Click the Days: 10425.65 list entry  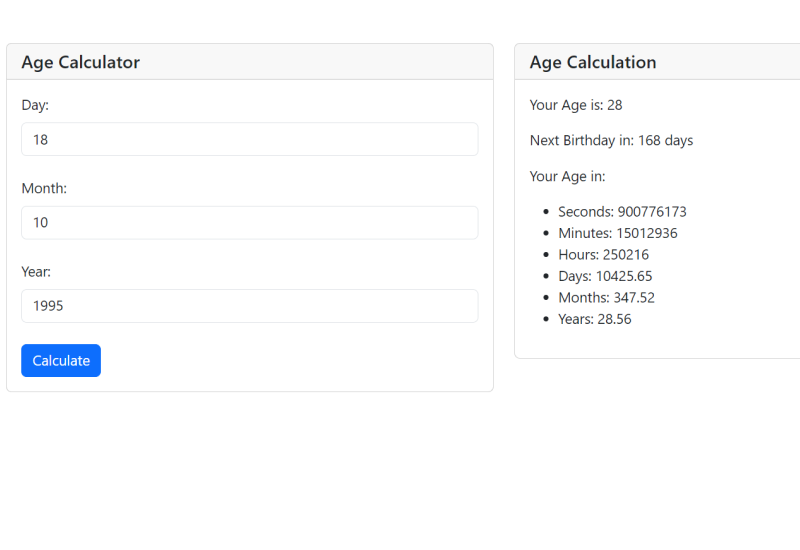[605, 276]
